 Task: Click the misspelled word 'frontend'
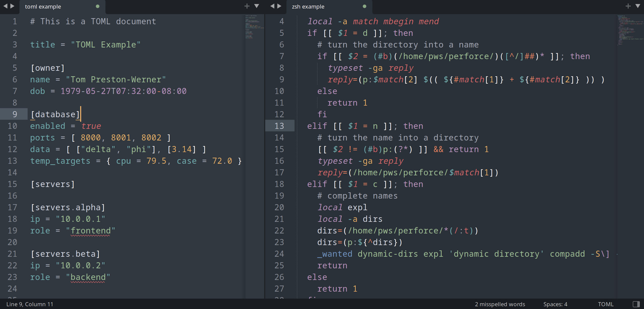point(91,230)
